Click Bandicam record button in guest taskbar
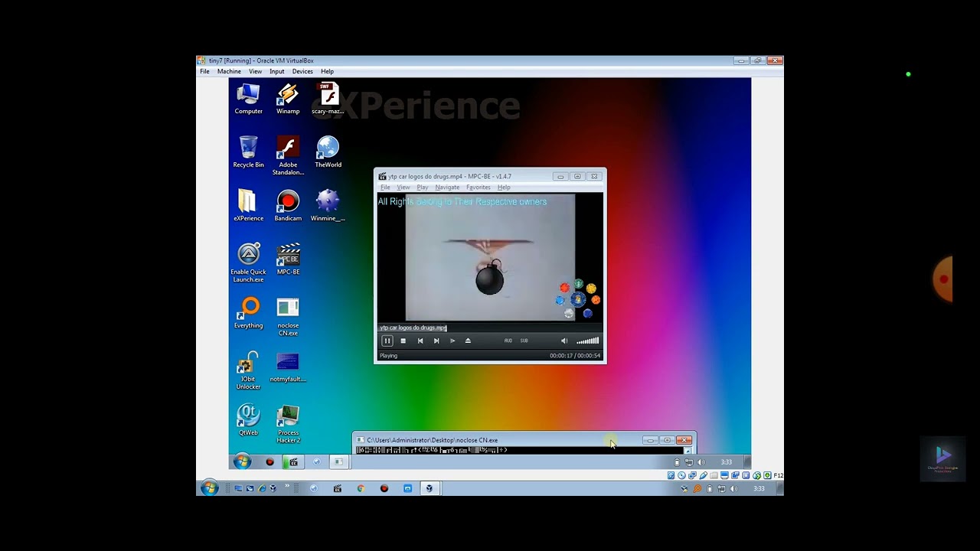Viewport: 980px width, 551px height. click(x=269, y=462)
